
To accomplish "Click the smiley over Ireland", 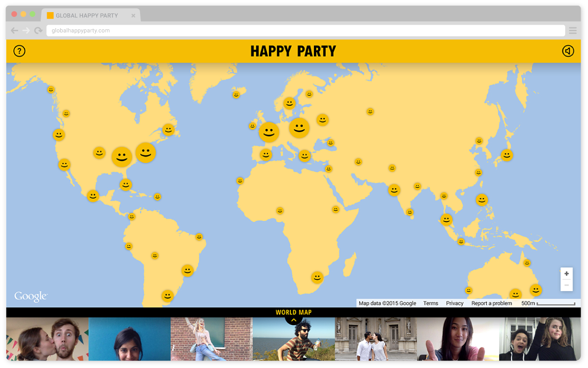I will 252,126.
